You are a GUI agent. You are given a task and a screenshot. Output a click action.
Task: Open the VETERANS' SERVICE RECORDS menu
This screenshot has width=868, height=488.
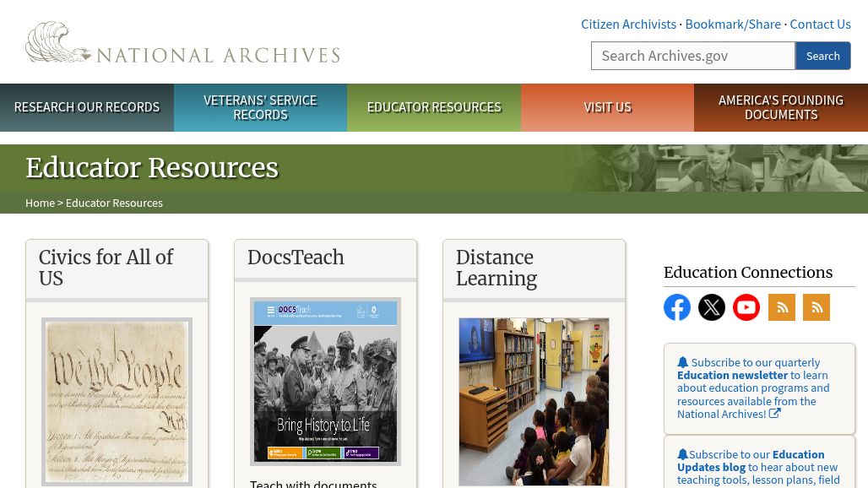260,107
